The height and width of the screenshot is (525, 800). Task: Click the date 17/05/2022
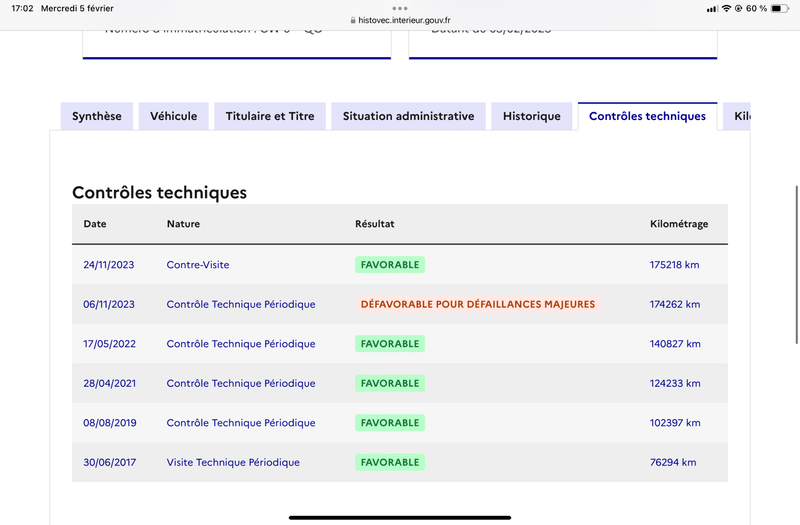(110, 344)
